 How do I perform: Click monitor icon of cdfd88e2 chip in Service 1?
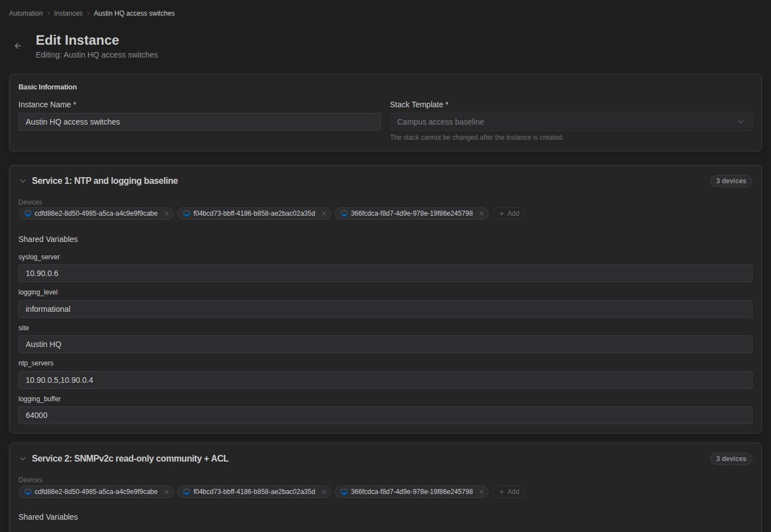click(28, 213)
